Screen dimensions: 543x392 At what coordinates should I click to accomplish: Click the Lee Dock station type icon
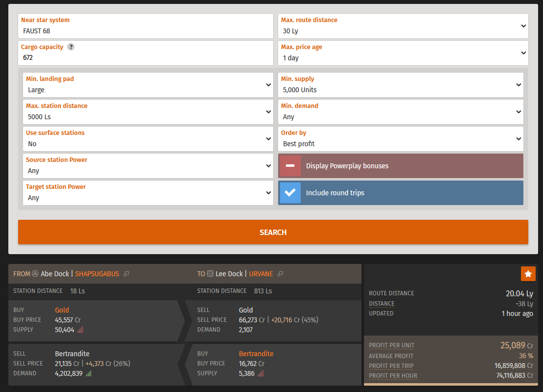point(210,274)
